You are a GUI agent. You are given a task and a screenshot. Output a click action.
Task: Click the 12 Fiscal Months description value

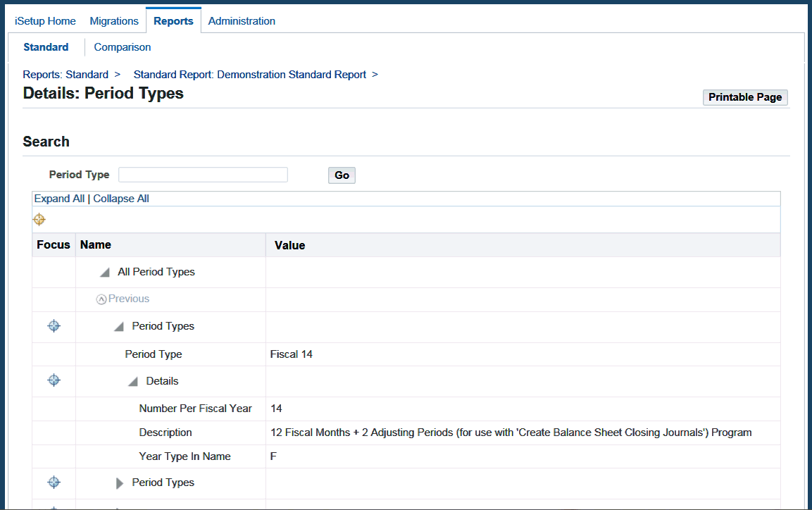tap(511, 433)
